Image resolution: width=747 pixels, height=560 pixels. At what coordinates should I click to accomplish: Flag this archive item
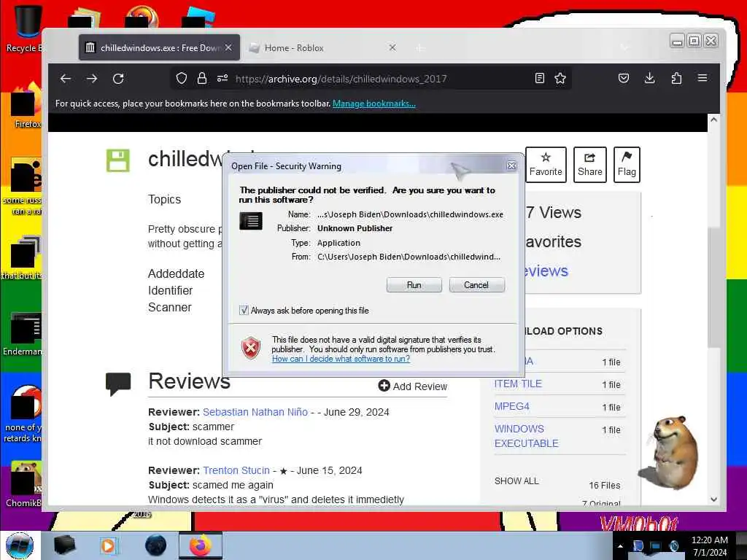tap(627, 165)
